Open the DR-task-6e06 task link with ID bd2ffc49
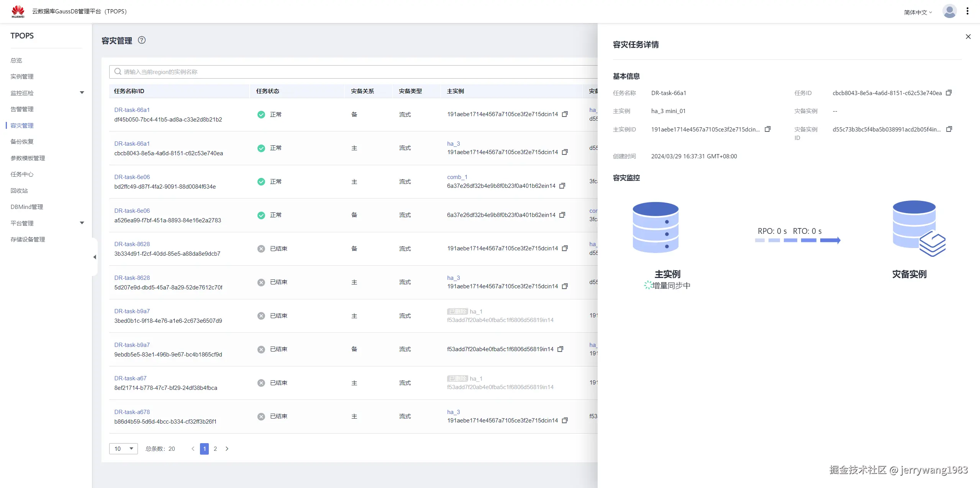The width and height of the screenshot is (980, 488). click(132, 177)
